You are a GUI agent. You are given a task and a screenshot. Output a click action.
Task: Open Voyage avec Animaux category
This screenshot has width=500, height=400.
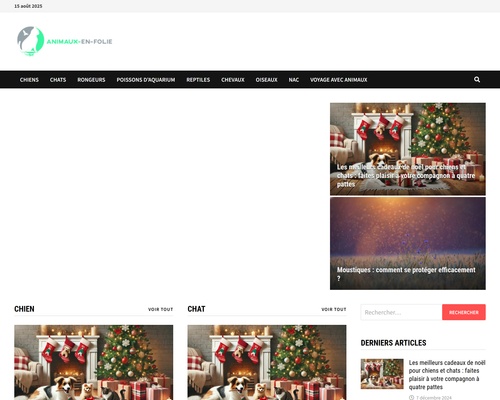[x=339, y=80]
